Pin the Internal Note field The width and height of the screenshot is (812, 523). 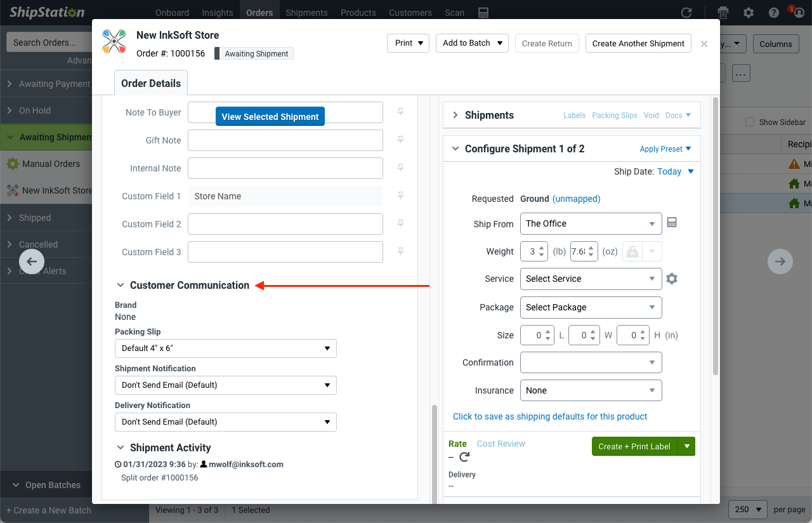point(400,167)
